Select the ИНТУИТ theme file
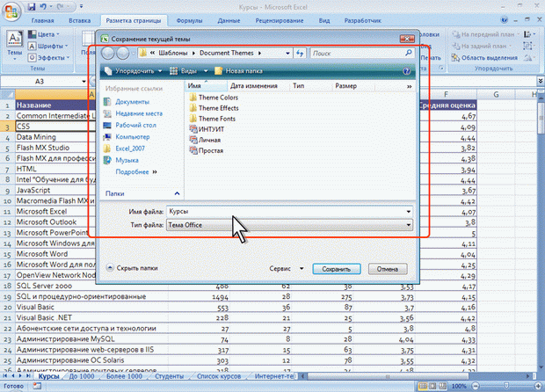Screen dimensions: 545x392 pyautogui.click(x=207, y=129)
